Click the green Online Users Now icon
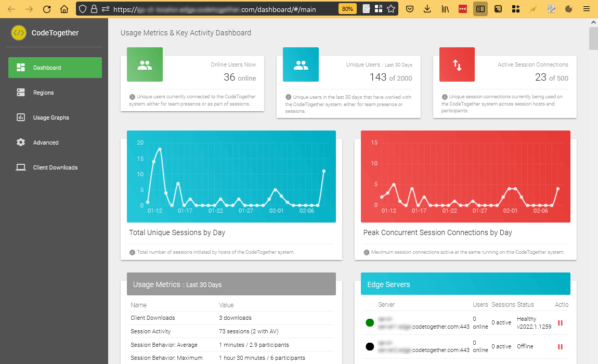Screen dimensions: 598x364 tap(145, 64)
